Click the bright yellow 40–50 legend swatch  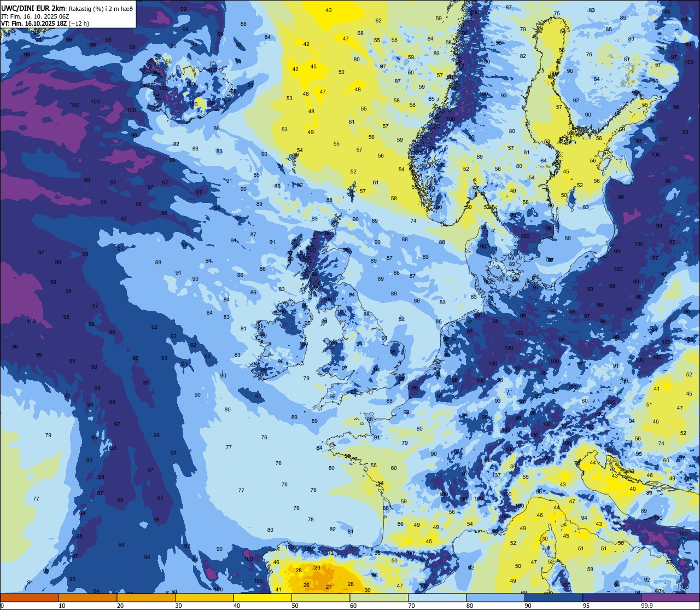tap(262, 597)
